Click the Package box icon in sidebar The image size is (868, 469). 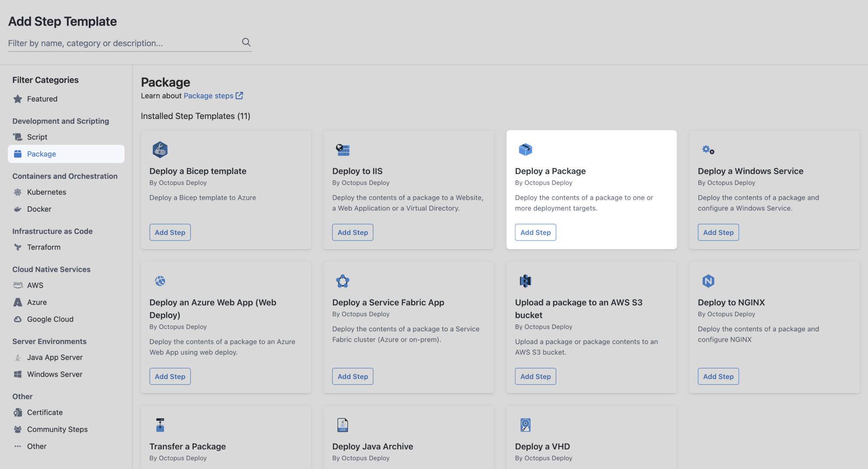pos(18,154)
